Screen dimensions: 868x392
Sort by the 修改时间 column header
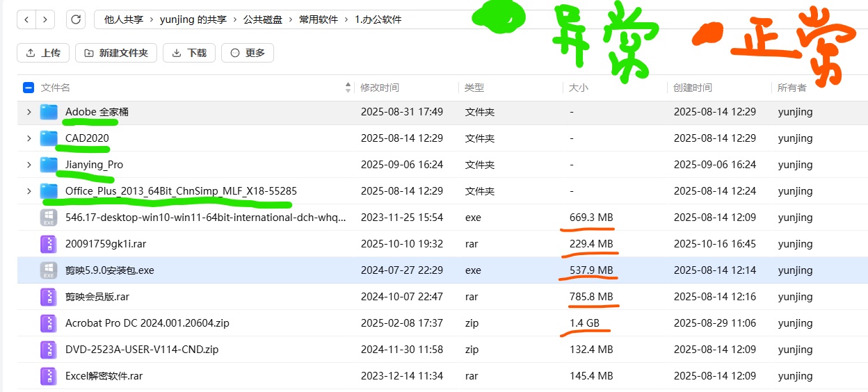click(380, 88)
